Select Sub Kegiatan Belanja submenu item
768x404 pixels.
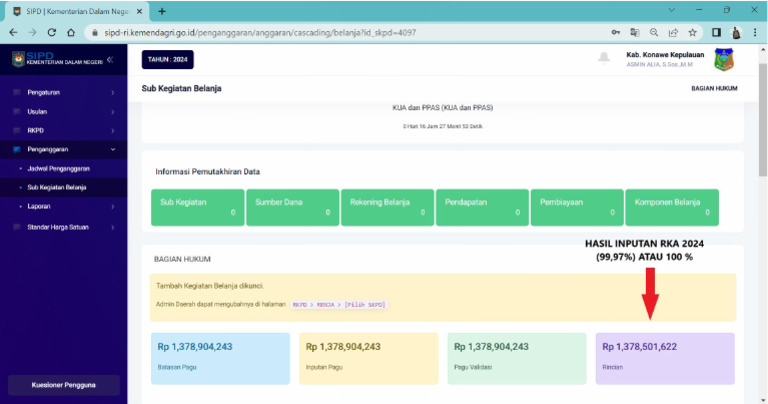[x=56, y=187]
